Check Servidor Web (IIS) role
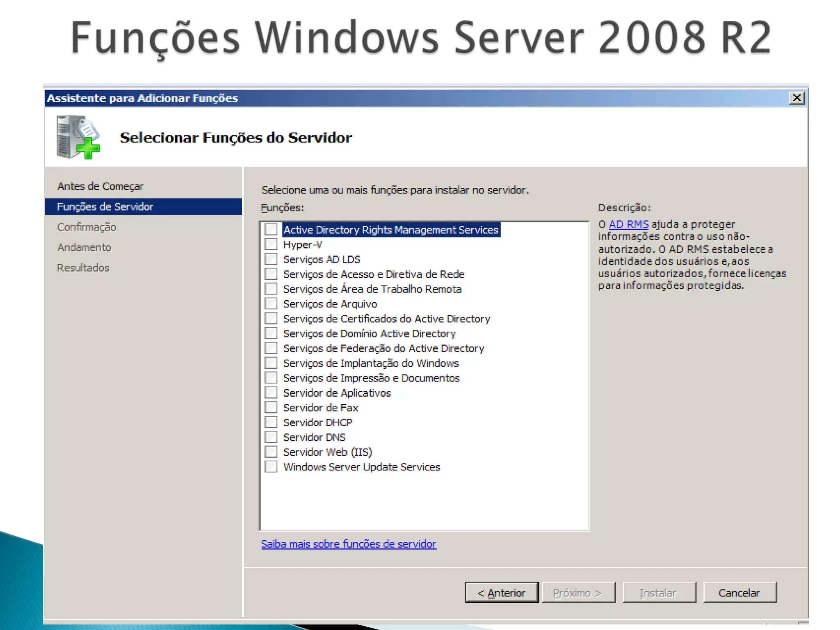This screenshot has width=840, height=630. (271, 452)
